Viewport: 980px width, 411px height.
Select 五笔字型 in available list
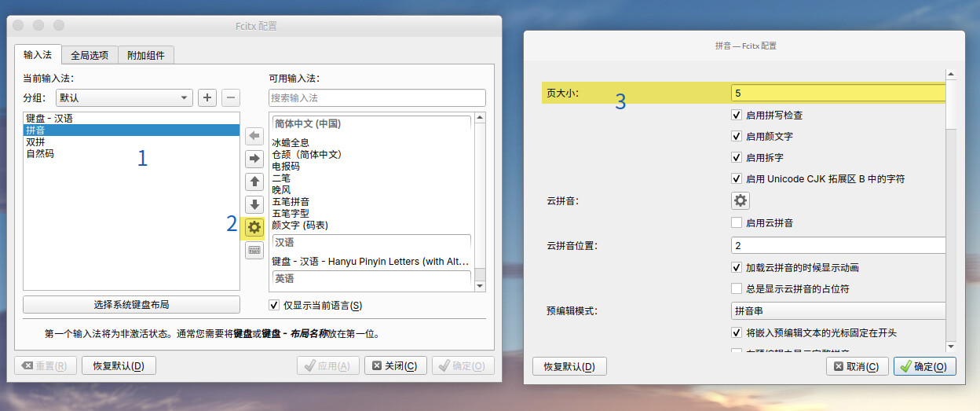pos(371,214)
